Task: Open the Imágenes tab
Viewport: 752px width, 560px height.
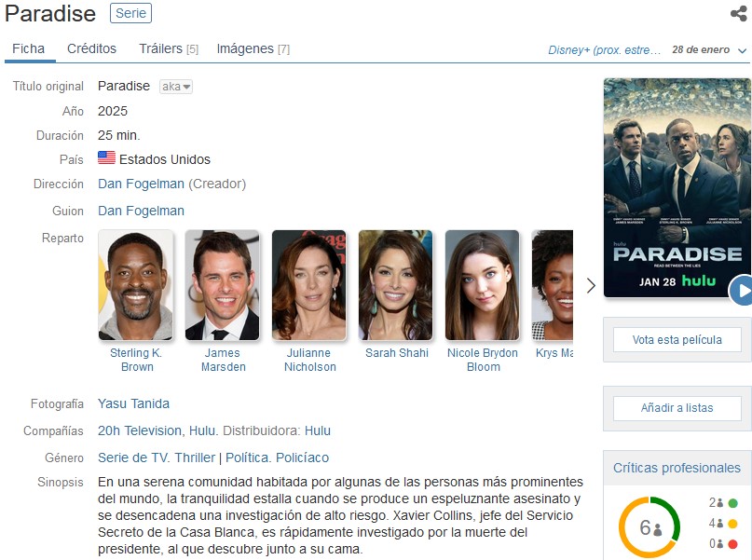Action: [253, 48]
